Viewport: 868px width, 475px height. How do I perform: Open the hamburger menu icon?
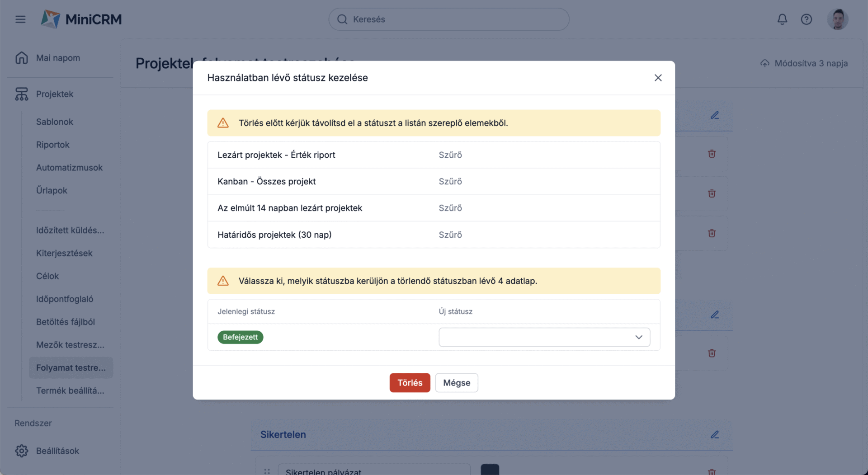20,19
